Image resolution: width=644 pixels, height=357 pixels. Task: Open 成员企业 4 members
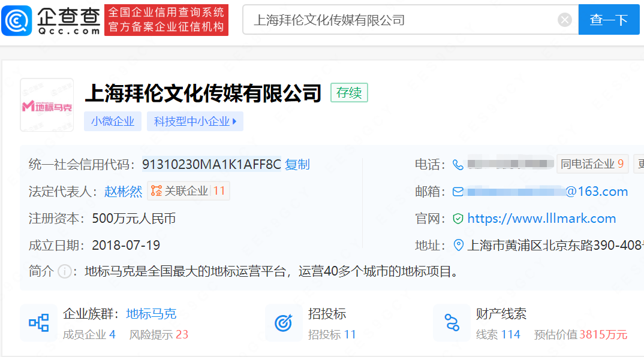click(x=89, y=334)
